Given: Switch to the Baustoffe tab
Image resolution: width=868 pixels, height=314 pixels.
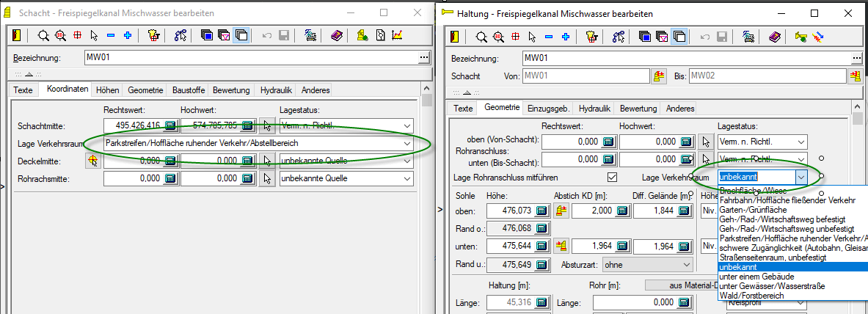Looking at the screenshot, I should [x=189, y=90].
